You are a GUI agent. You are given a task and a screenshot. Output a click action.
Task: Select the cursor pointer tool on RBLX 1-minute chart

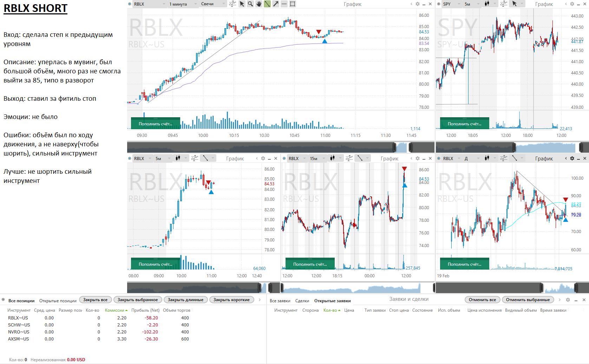[x=242, y=4]
